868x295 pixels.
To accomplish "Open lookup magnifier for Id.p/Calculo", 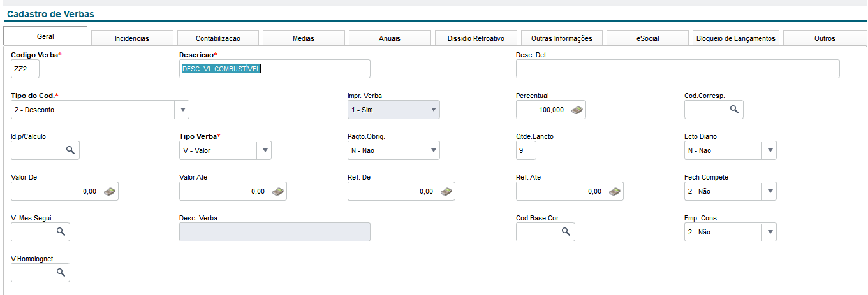I will 71,150.
